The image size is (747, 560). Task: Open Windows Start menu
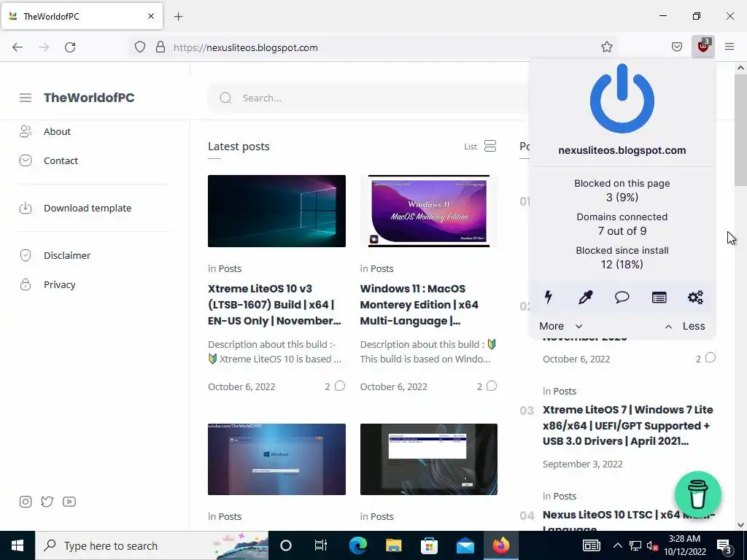(18, 545)
